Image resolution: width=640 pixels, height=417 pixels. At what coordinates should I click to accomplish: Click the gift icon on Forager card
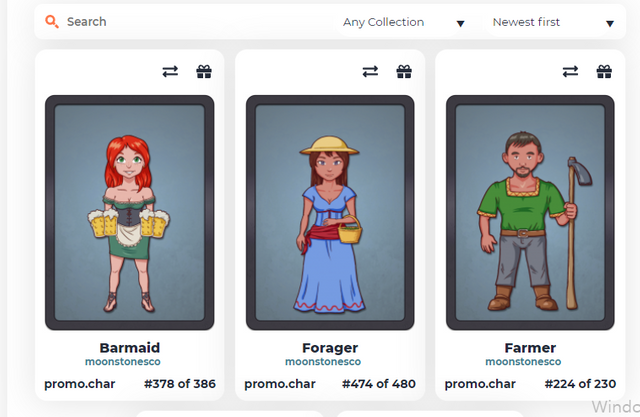tap(404, 72)
